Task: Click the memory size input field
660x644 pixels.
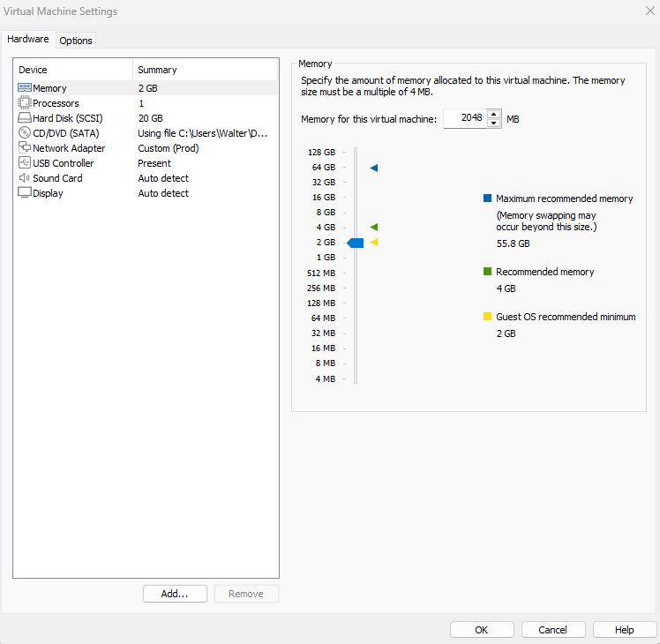Action: pos(464,118)
